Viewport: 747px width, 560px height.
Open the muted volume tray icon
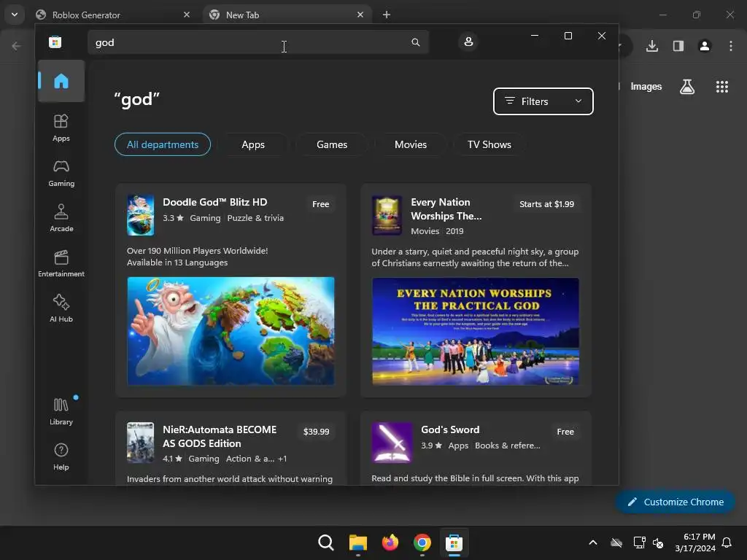click(658, 542)
